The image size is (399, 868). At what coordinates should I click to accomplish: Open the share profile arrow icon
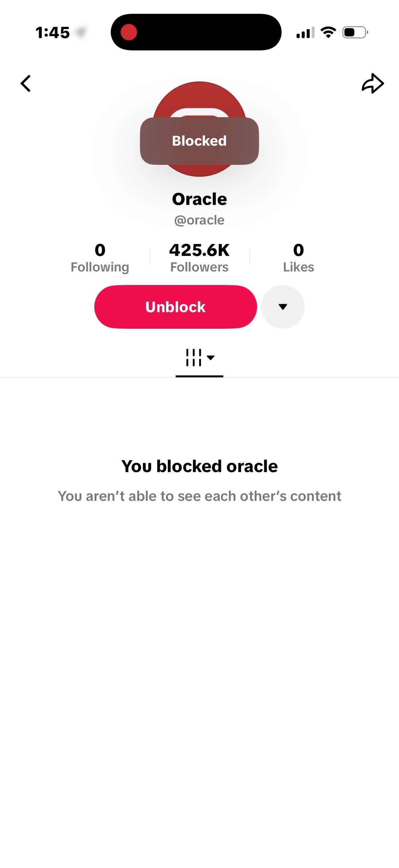(x=373, y=83)
